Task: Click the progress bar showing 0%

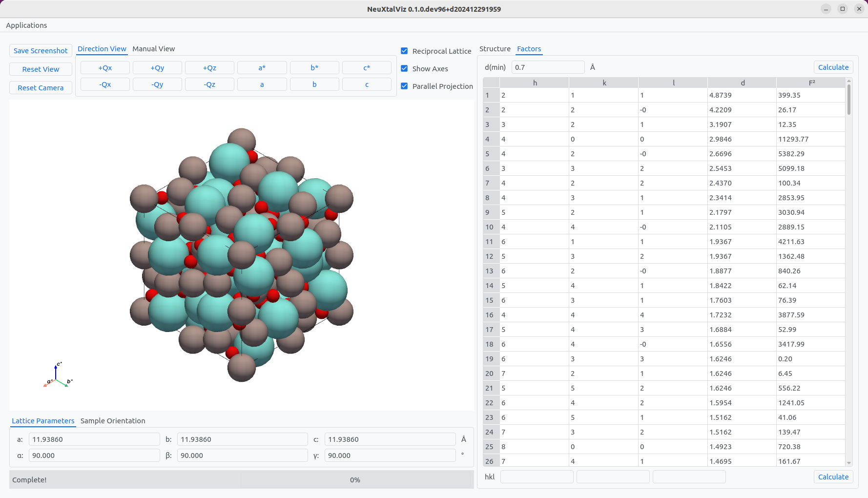Action: [x=355, y=480]
